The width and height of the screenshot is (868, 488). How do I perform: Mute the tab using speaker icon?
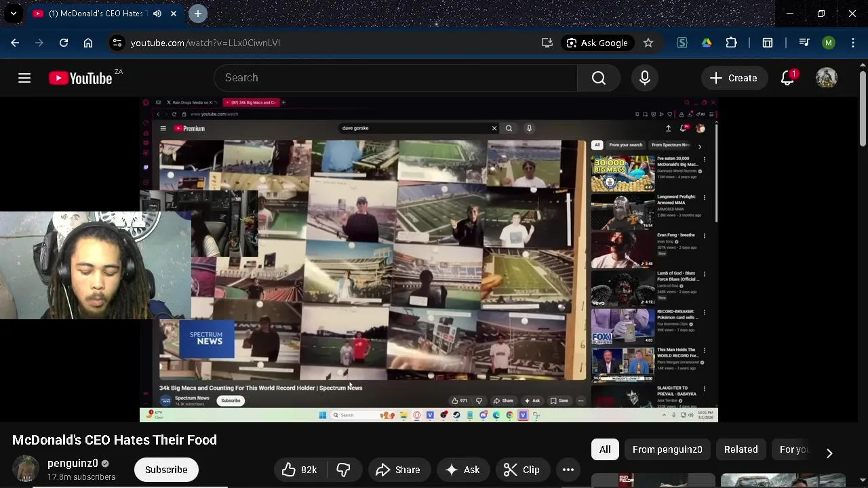click(x=157, y=14)
